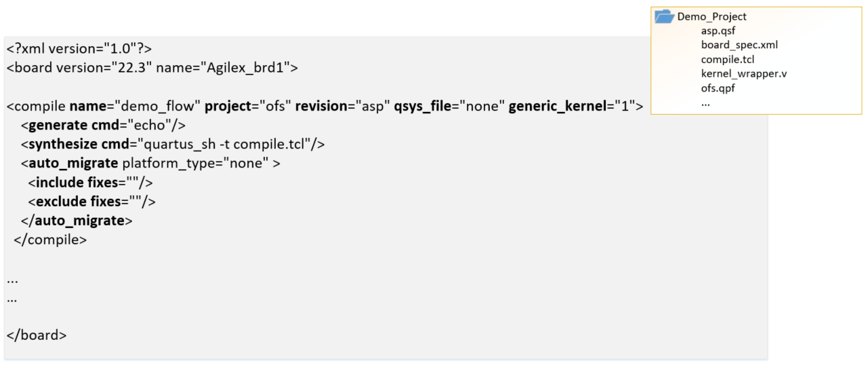The height and width of the screenshot is (365, 868).
Task: Click the generic_kernel attribute text
Action: (556, 107)
